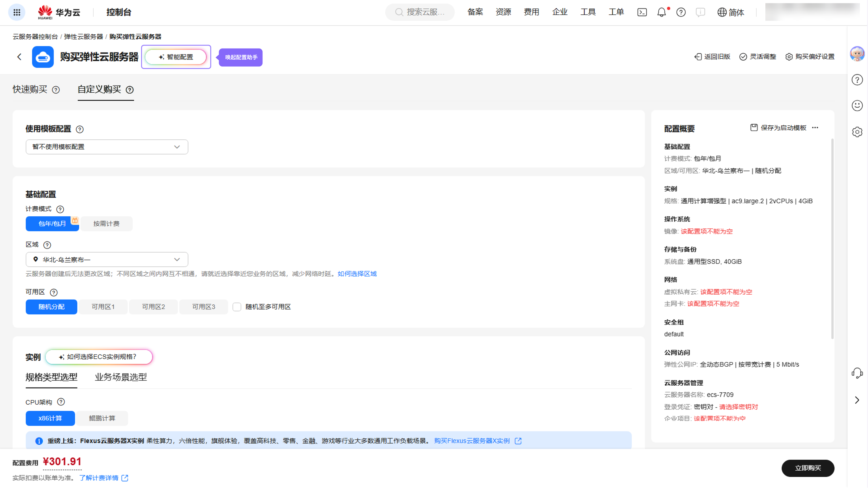Open the notifications bell

(x=661, y=12)
